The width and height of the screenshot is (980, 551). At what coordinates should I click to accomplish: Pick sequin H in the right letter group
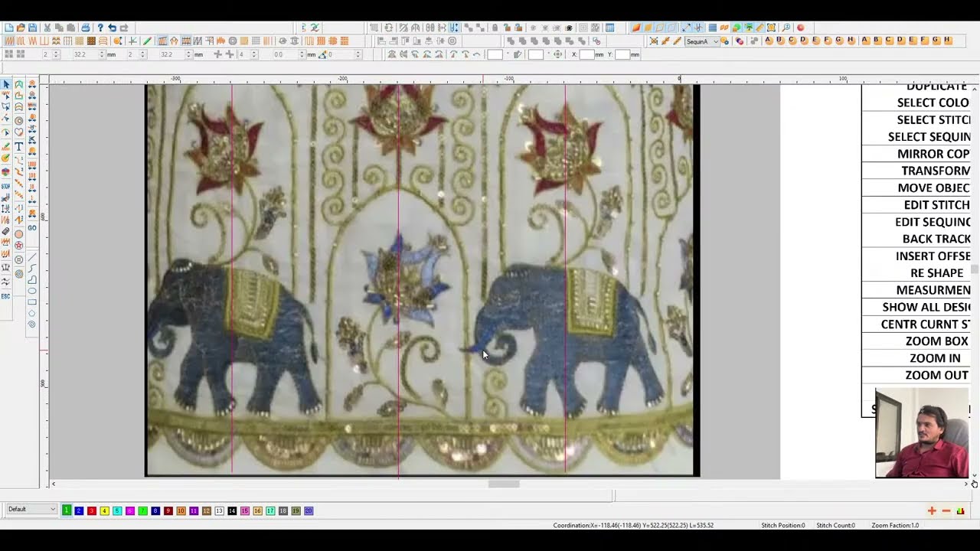[x=947, y=41]
